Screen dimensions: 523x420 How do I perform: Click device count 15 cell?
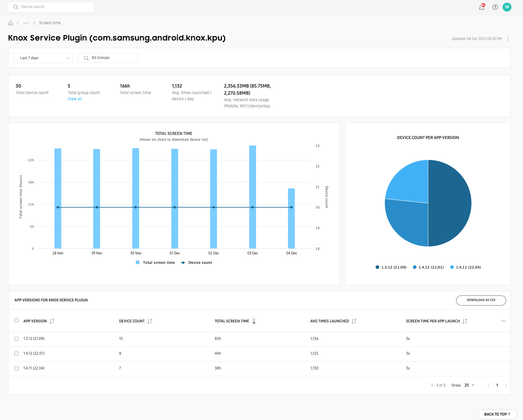[121, 339]
